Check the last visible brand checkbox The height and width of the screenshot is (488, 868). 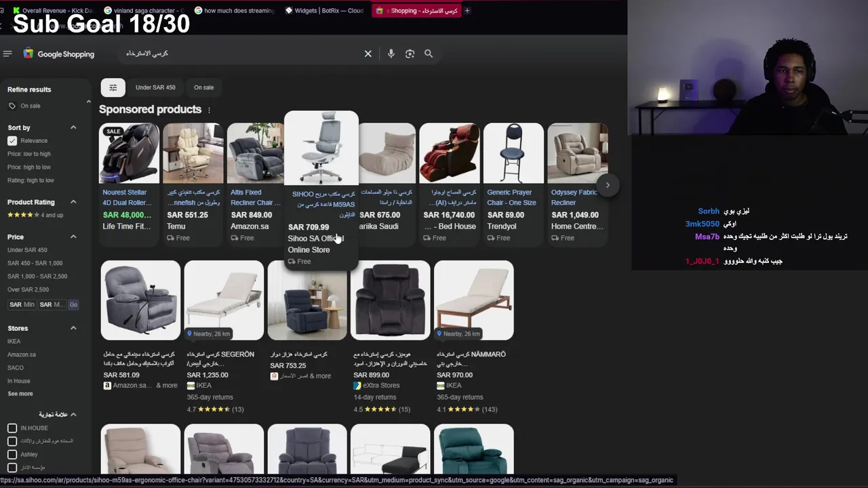coord(12,468)
